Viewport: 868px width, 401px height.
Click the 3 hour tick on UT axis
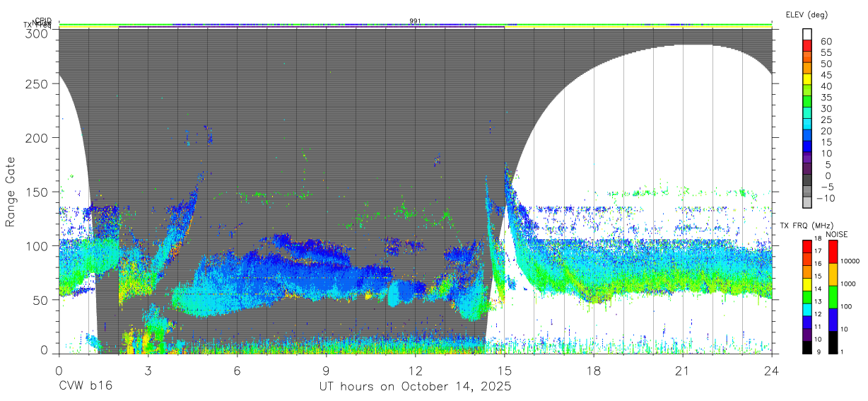148,371
